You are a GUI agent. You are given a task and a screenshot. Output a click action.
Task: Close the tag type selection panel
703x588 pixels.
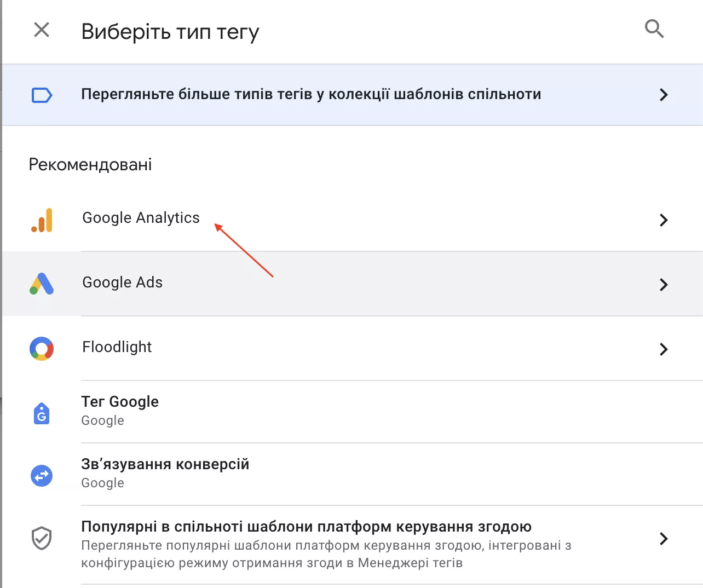pyautogui.click(x=42, y=30)
